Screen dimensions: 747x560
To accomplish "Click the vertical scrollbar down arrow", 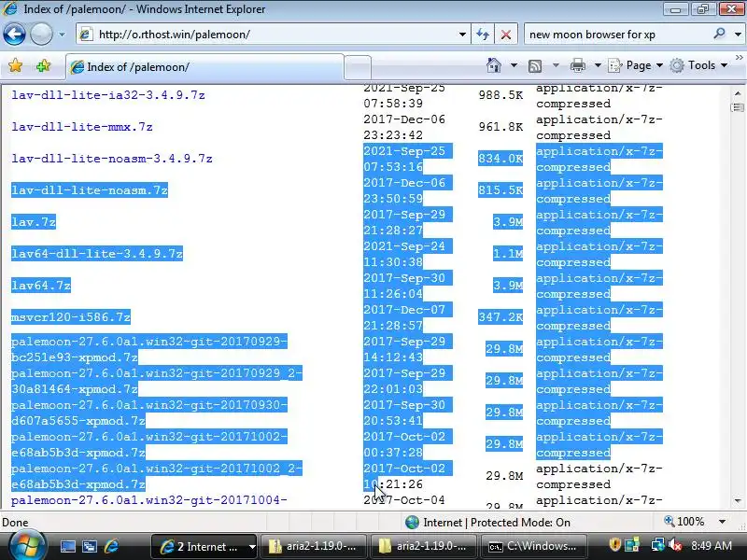I will (738, 500).
